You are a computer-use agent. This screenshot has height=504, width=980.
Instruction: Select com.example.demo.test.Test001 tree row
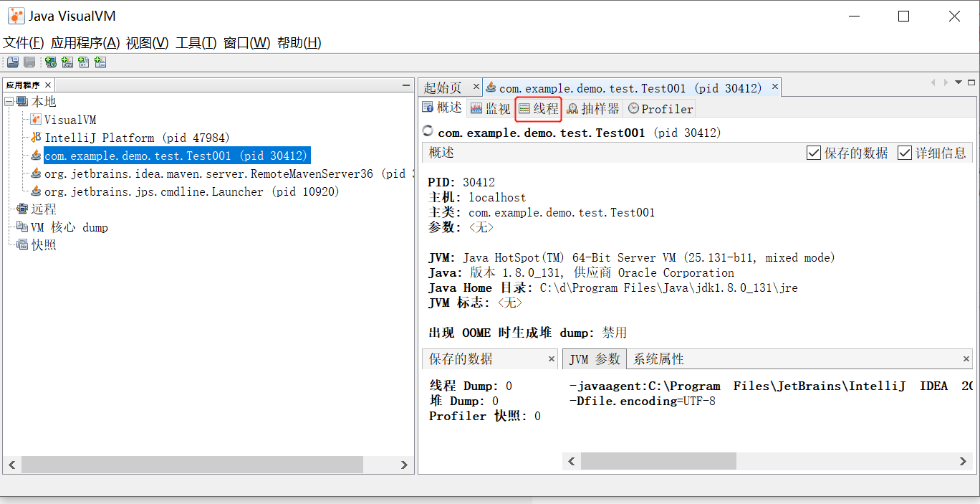tap(176, 156)
